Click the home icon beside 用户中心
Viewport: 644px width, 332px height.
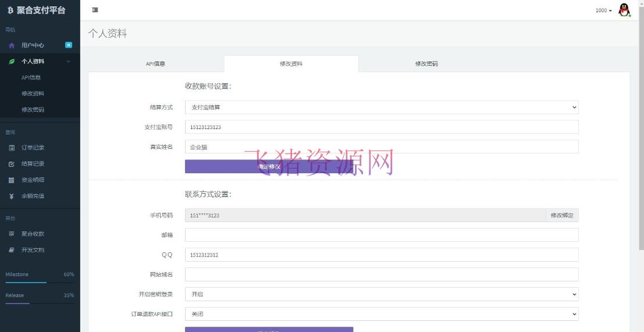coord(12,45)
